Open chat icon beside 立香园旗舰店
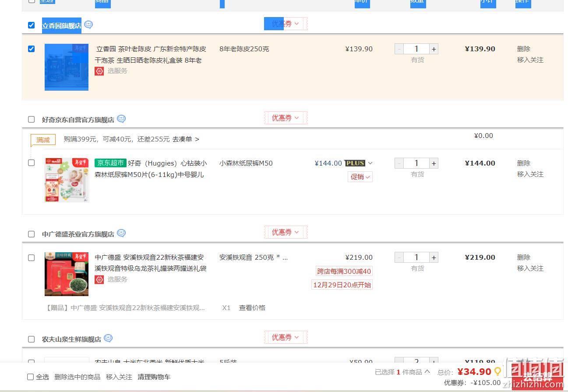568x392 pixels. (x=88, y=25)
